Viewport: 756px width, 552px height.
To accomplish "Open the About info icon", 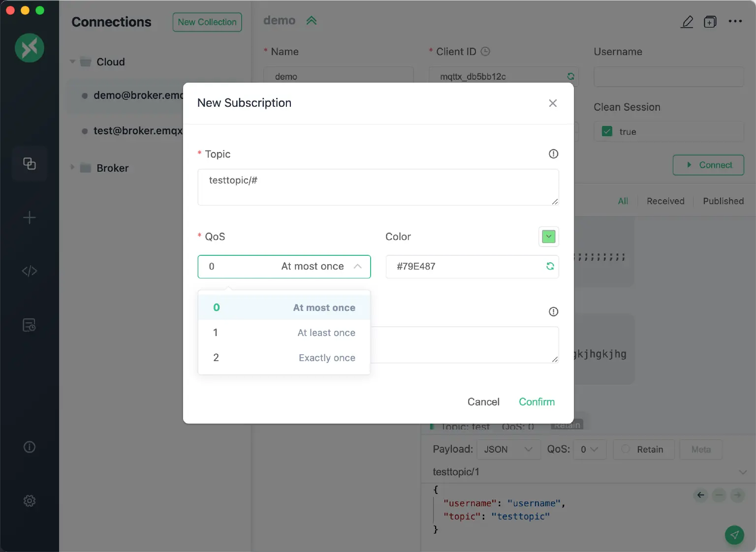I will (x=30, y=447).
